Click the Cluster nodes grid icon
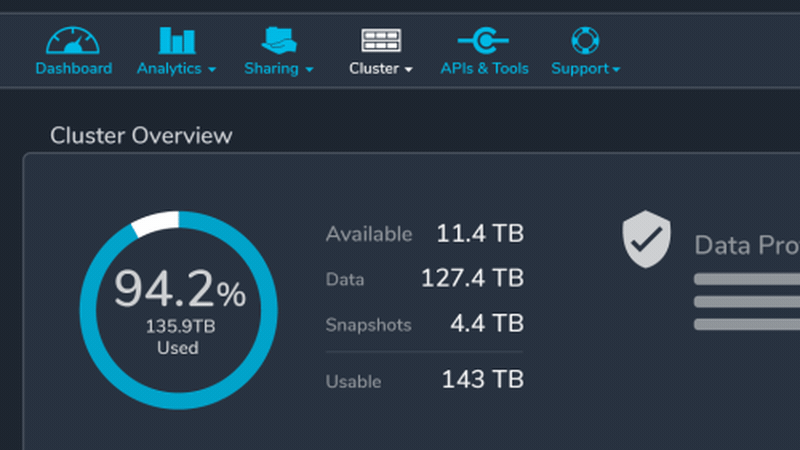This screenshot has width=800, height=450. pyautogui.click(x=381, y=40)
